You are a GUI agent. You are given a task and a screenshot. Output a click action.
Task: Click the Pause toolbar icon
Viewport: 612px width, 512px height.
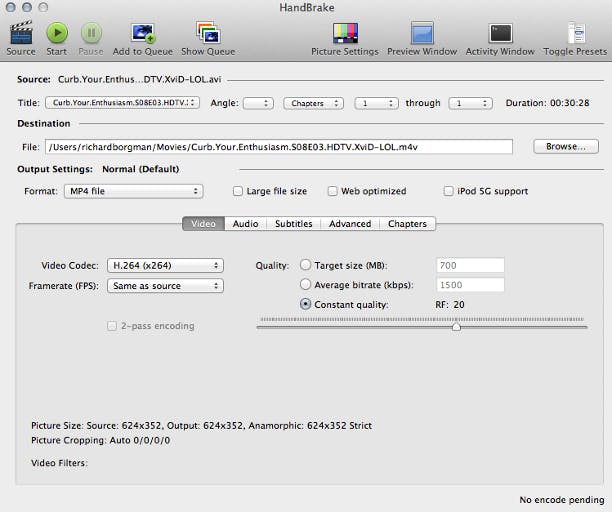[91, 33]
